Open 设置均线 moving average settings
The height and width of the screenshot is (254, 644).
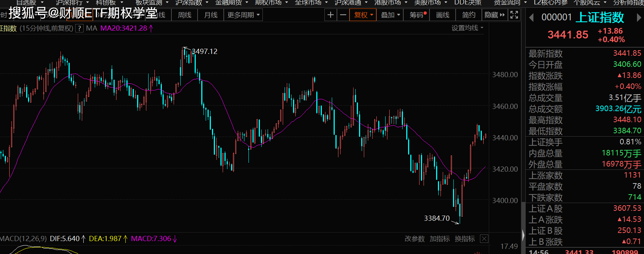467,28
